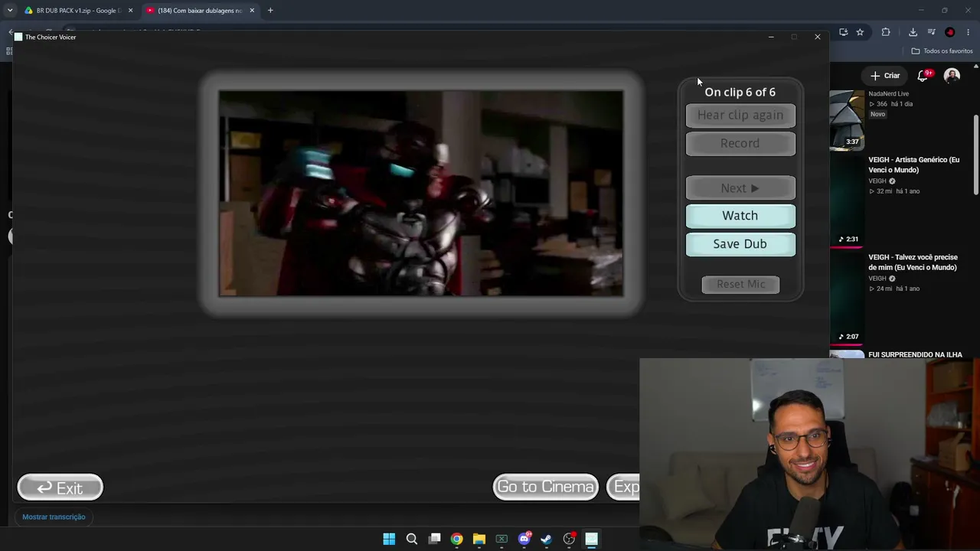
Task: Switch to Google Chrome on the taskbar
Action: [x=457, y=539]
